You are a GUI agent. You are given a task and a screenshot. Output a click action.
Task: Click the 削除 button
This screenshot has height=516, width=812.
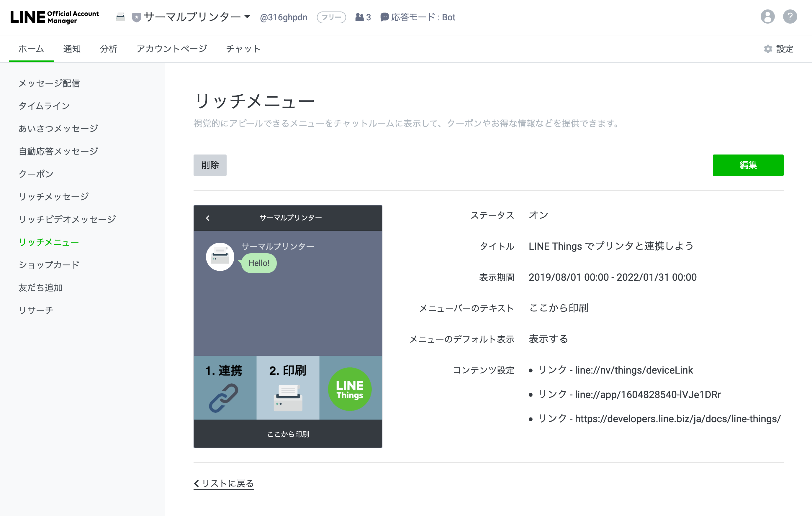[210, 165]
